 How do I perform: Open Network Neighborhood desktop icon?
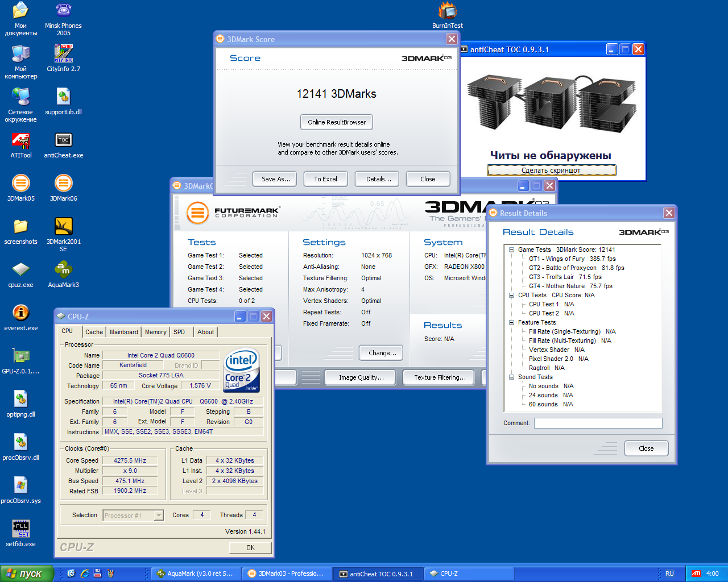point(21,105)
